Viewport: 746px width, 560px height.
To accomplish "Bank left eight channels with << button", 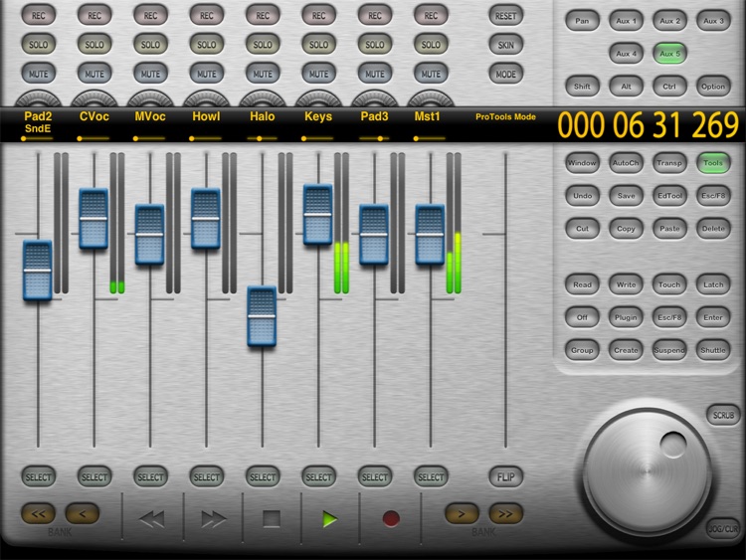I will pyautogui.click(x=39, y=513).
